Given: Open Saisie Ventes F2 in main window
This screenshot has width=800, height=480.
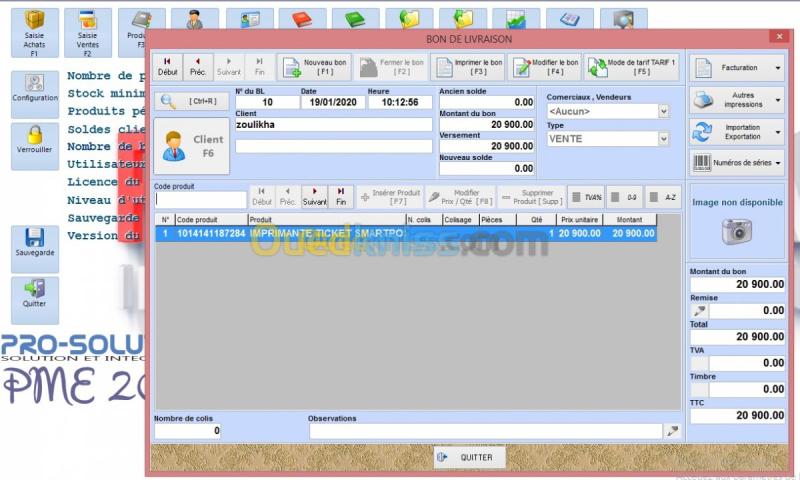Looking at the screenshot, I should 88,33.
